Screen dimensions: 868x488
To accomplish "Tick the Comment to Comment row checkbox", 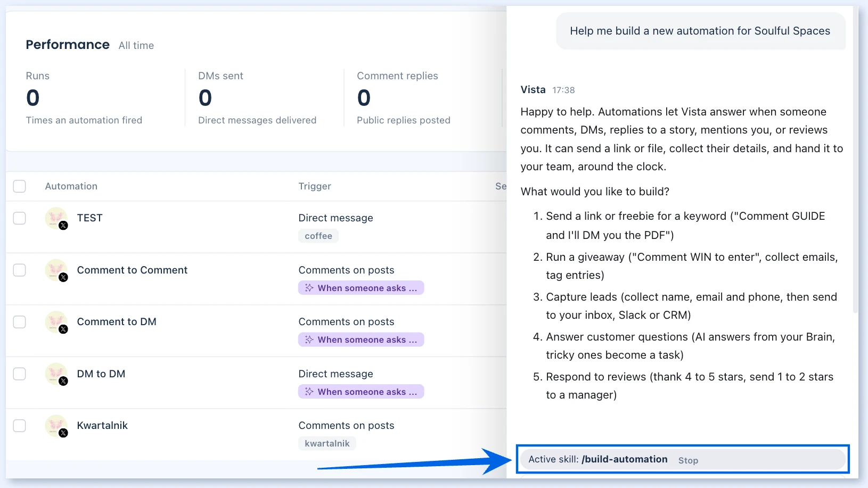I will click(20, 270).
